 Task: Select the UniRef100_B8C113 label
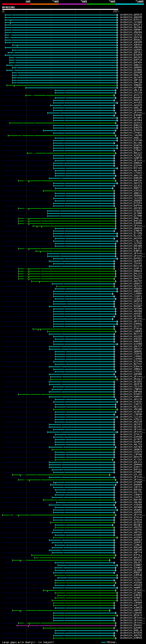(x=131, y=153)
